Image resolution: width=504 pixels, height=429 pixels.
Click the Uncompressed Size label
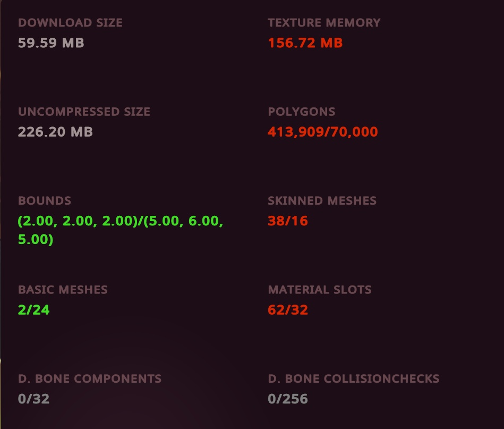pyautogui.click(x=84, y=112)
